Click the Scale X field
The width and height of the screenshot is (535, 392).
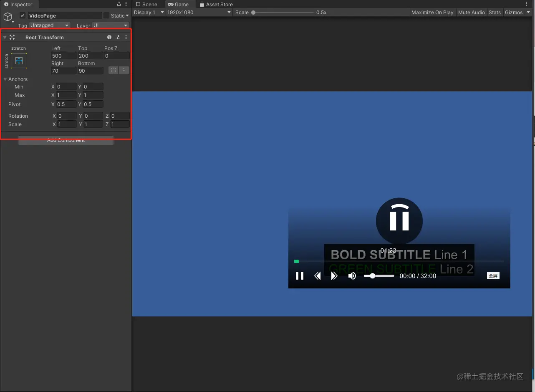click(x=67, y=124)
